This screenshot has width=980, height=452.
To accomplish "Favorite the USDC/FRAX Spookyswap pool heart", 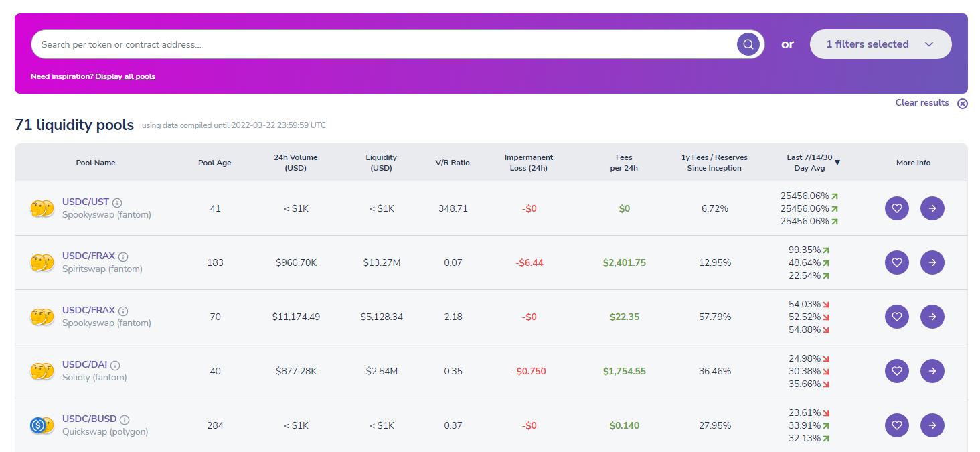I will [x=897, y=317].
